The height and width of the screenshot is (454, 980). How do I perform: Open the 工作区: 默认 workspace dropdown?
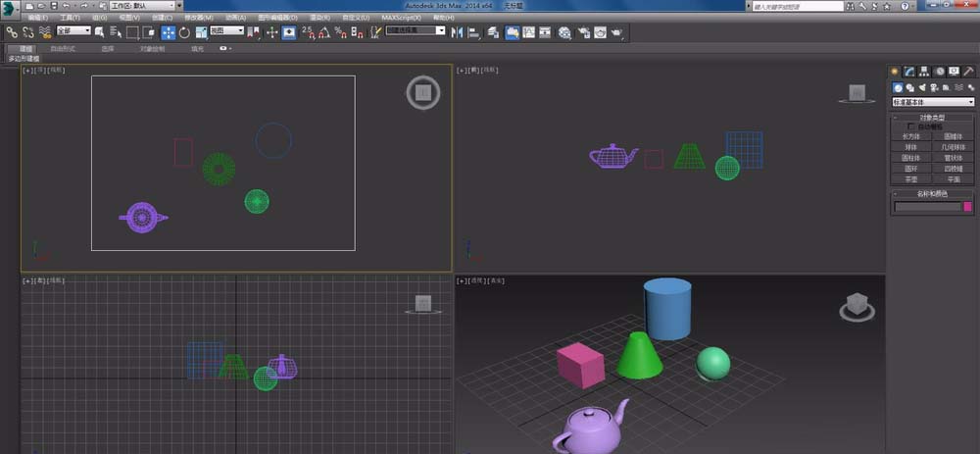[x=143, y=6]
